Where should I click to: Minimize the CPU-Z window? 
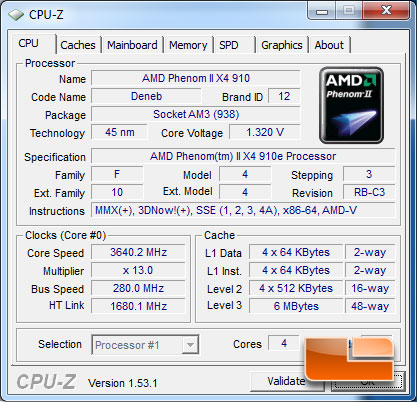tap(322, 11)
